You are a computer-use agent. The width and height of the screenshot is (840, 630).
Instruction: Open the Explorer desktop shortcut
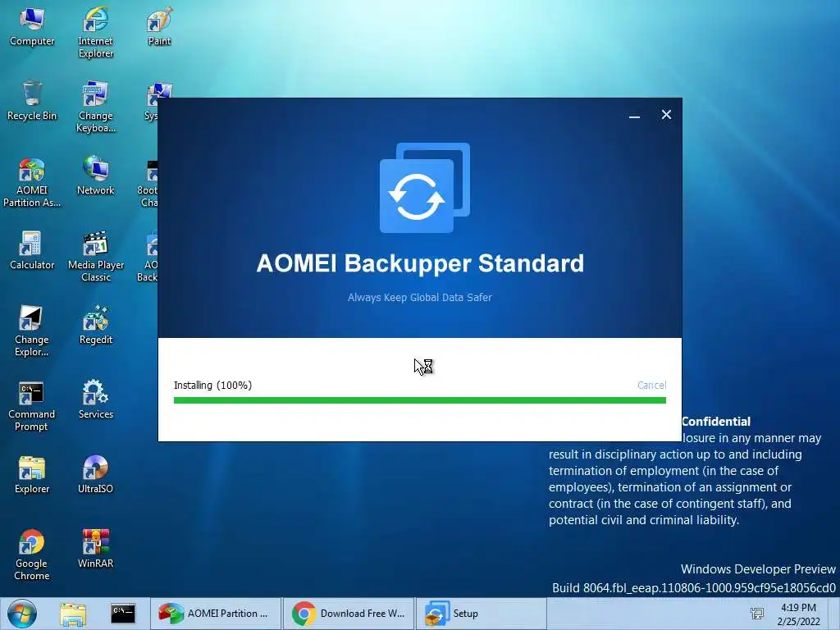point(32,475)
